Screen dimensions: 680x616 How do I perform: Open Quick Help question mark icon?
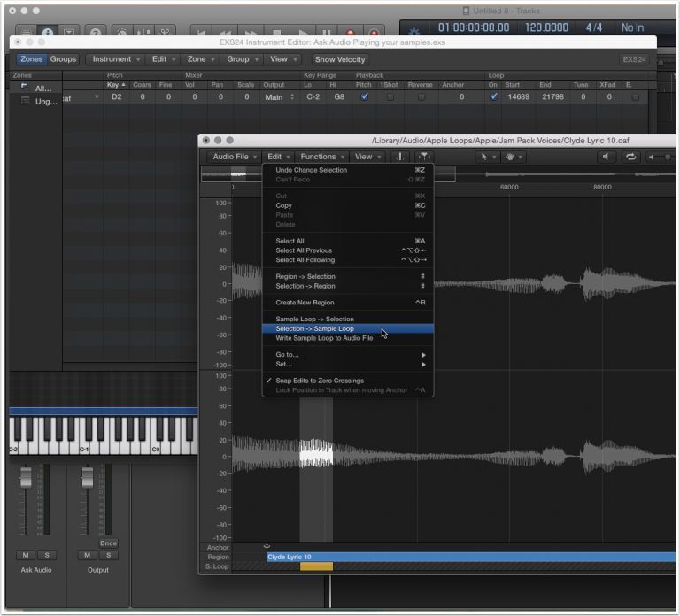pos(96,32)
